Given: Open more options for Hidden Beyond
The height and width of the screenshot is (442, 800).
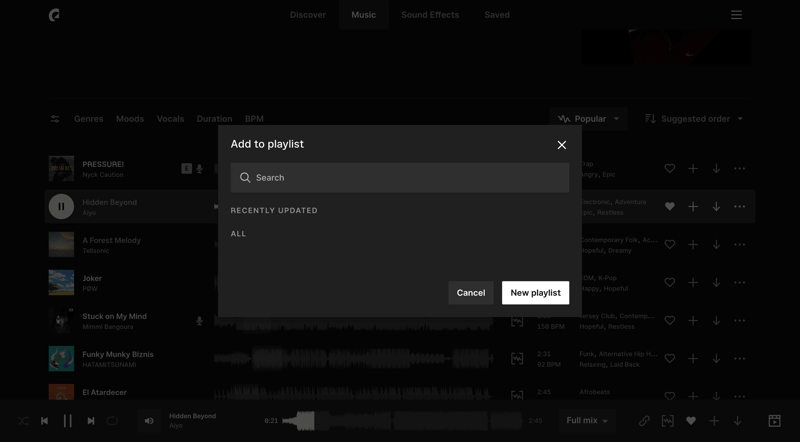Looking at the screenshot, I should coord(739,206).
